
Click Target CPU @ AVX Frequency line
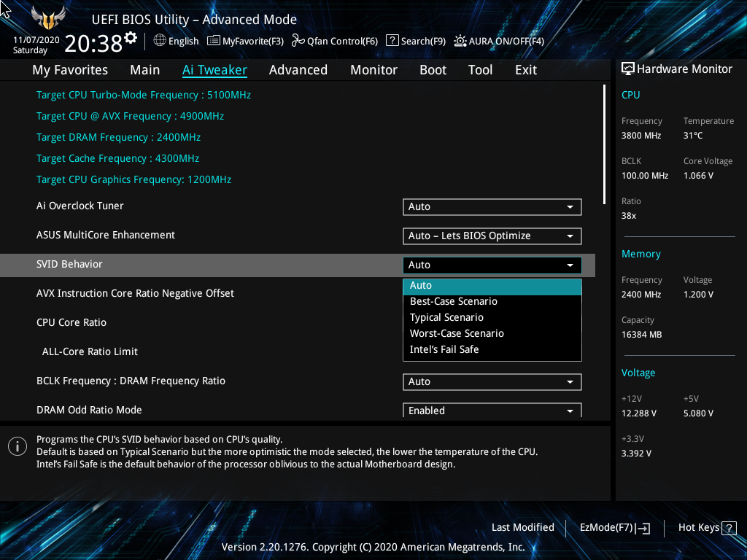(x=130, y=116)
